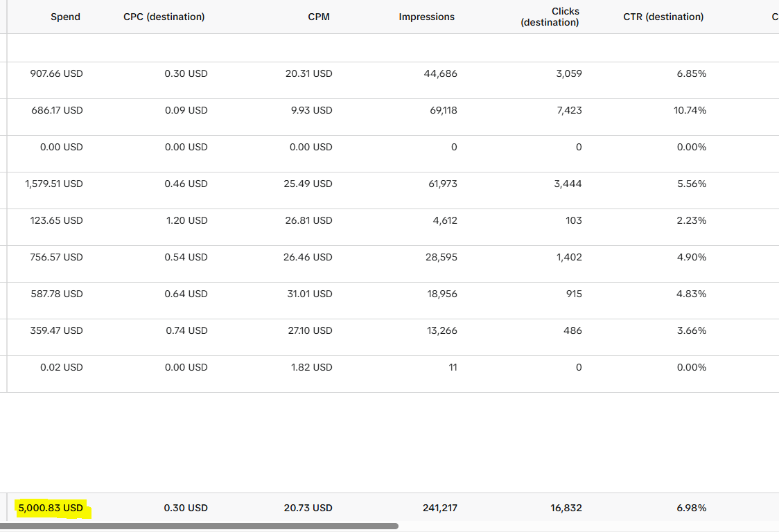
Task: Click the total 16,832 clicks value
Action: [x=566, y=508]
